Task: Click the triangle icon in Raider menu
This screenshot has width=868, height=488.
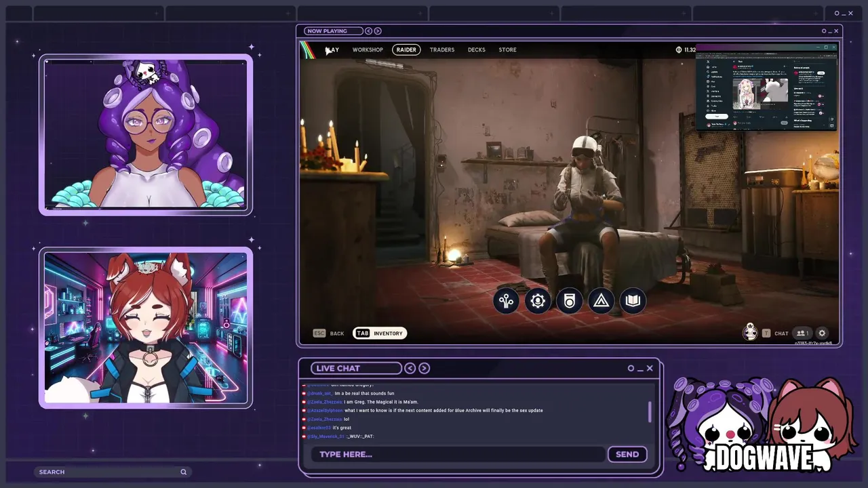Action: click(x=601, y=301)
